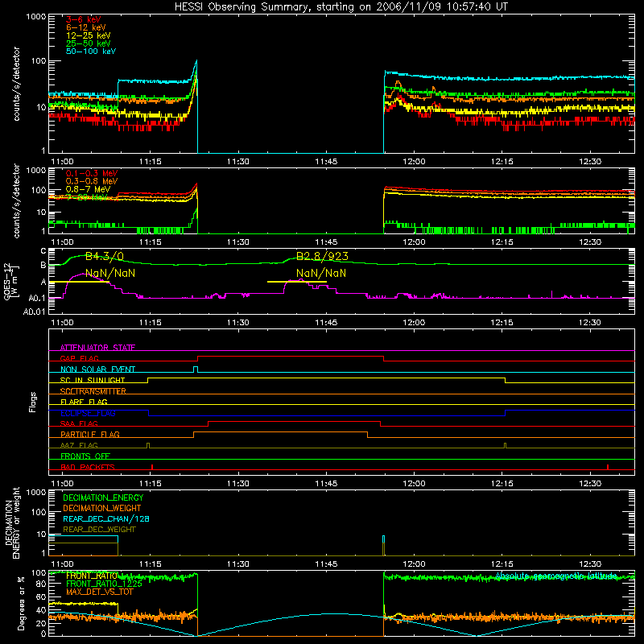
Task: Click the NON_SOLAR_EVENT pulse near 11:22
Action: [x=196, y=369]
